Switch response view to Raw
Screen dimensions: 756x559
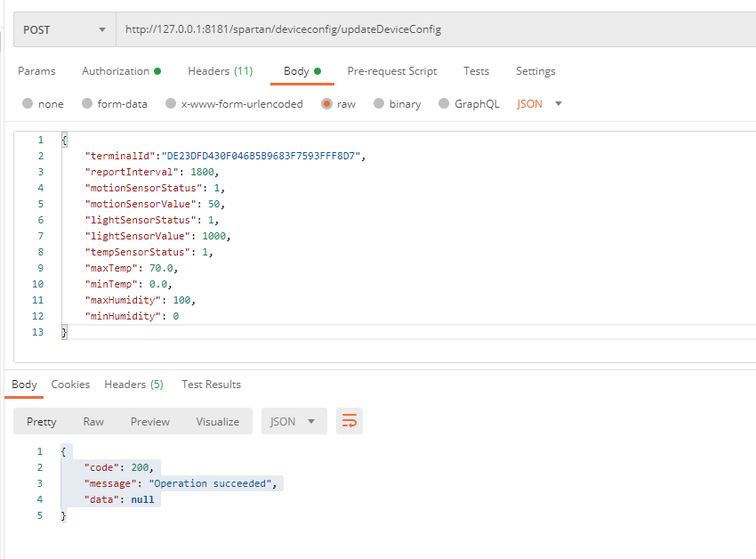(x=93, y=421)
